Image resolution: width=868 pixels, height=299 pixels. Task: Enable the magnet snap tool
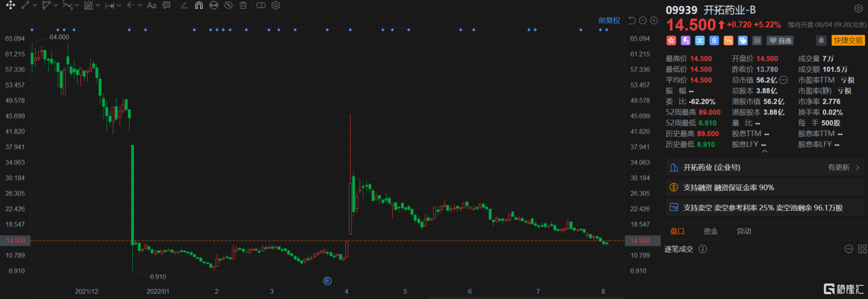click(199, 5)
